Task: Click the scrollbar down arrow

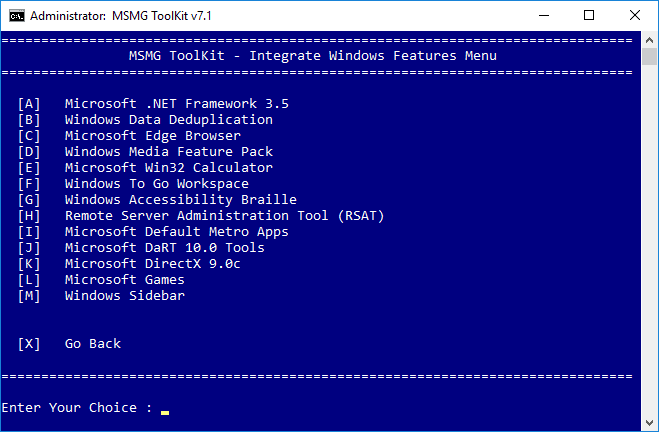Action: pos(650,424)
